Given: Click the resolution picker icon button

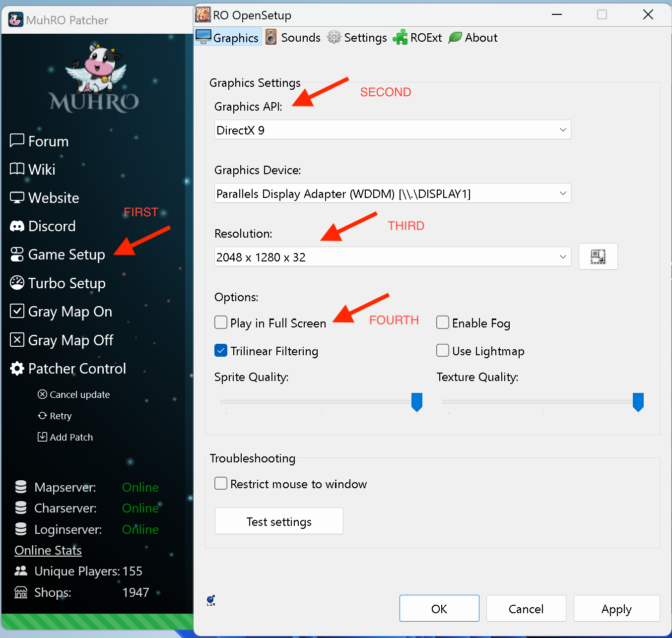Looking at the screenshot, I should tap(598, 256).
